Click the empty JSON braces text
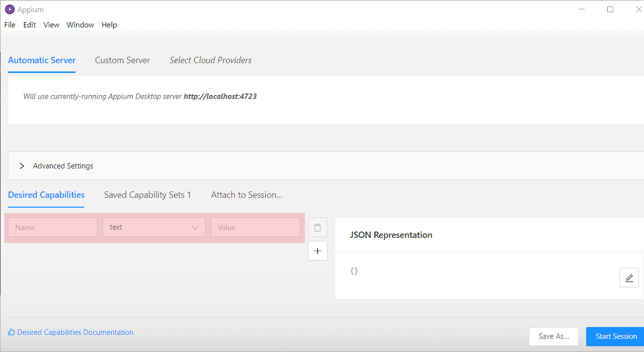Screen dimensions: 644x352 [x=354, y=271]
